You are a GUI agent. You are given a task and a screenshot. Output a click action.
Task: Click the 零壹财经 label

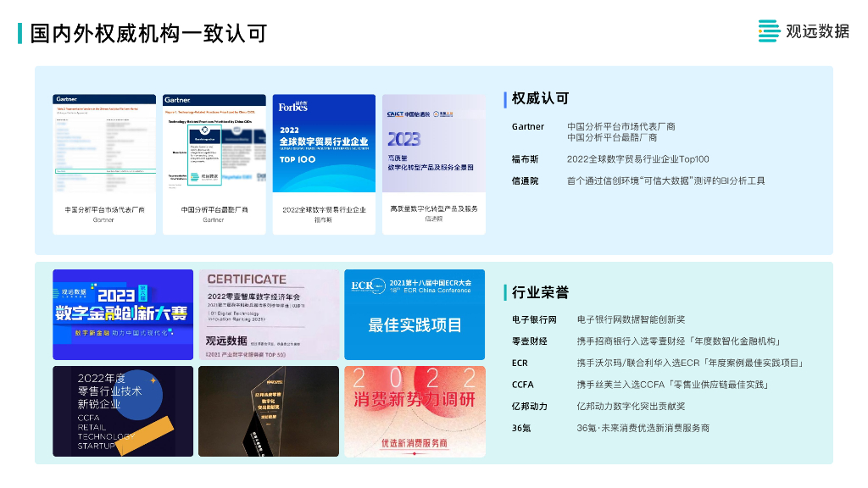[530, 341]
